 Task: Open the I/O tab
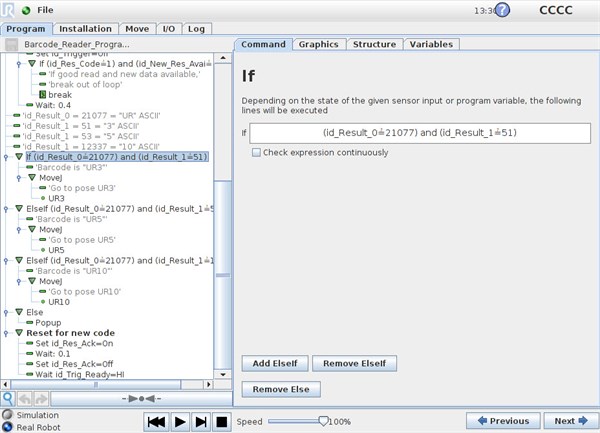tap(169, 29)
